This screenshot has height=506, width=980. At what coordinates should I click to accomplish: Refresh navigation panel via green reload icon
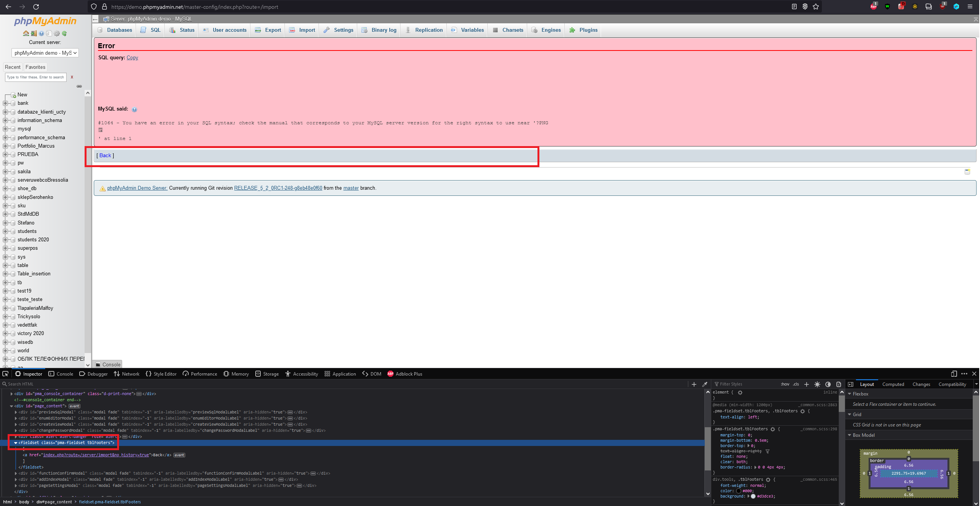pos(65,33)
